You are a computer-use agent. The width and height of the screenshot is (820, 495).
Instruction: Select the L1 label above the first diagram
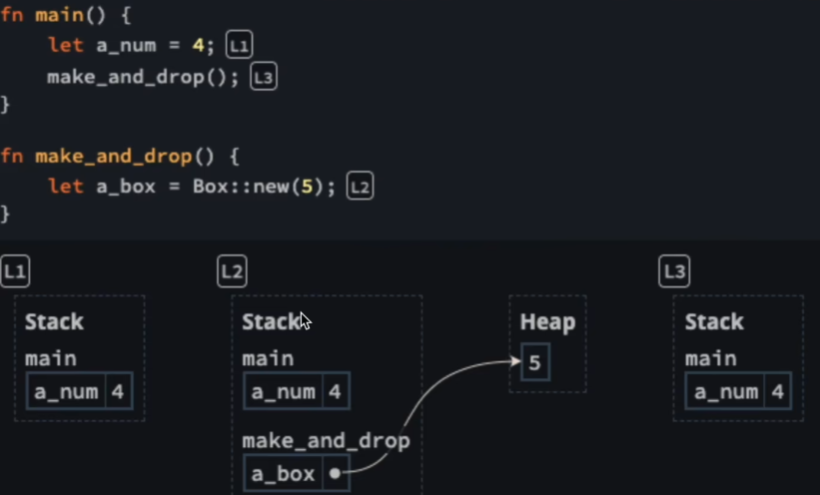point(15,271)
